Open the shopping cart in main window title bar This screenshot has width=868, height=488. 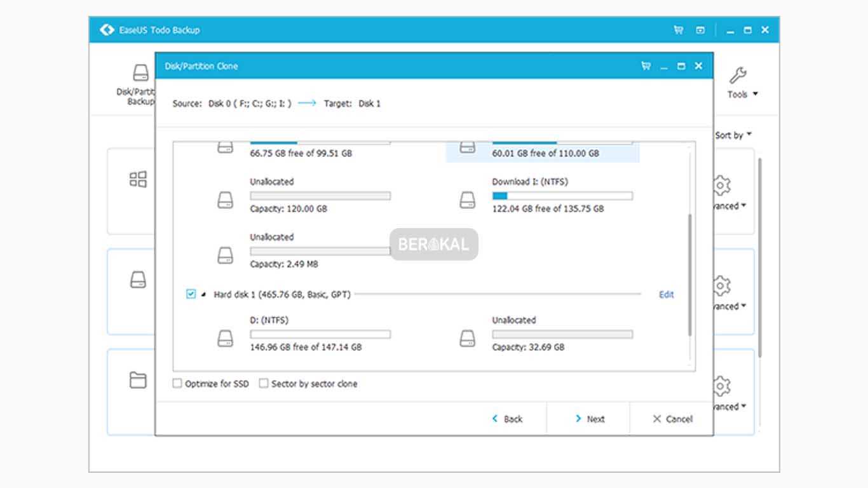679,30
